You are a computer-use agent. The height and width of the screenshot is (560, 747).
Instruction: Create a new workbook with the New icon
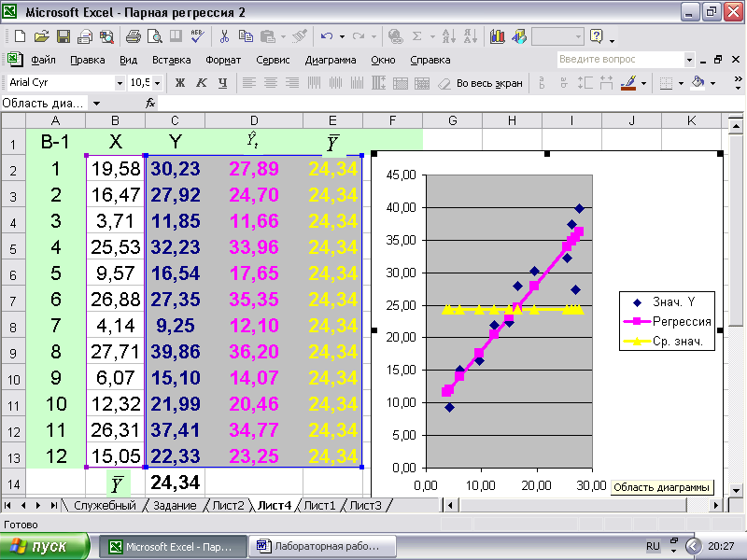tap(20, 36)
